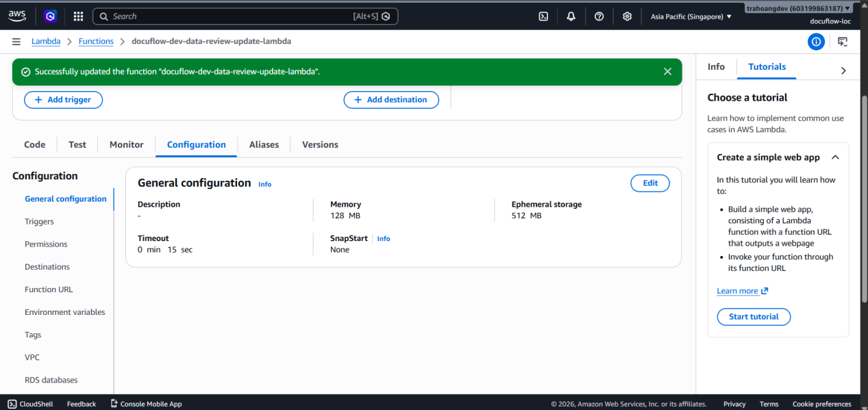This screenshot has width=868, height=410.
Task: Open the Privacy footer link
Action: (734, 404)
